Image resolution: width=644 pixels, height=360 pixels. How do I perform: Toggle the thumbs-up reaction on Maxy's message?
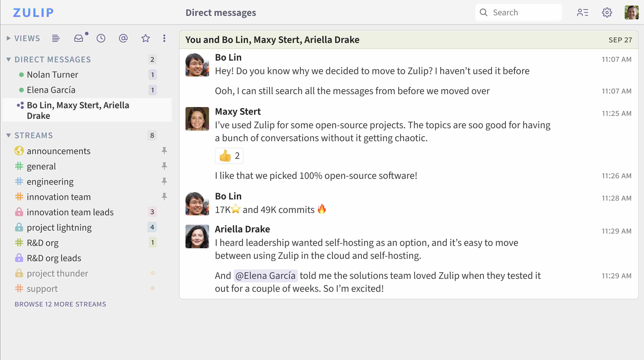point(229,156)
